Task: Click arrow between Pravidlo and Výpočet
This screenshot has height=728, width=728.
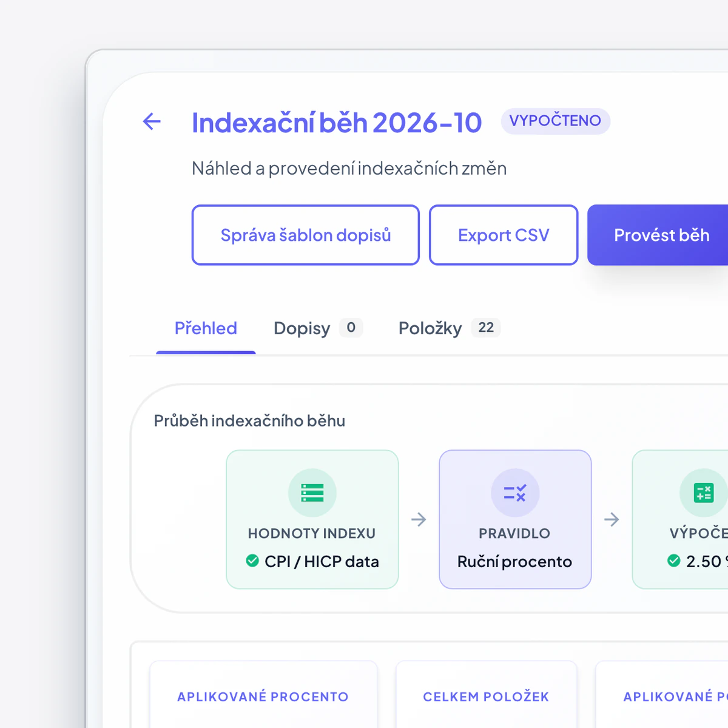Action: coord(612,519)
